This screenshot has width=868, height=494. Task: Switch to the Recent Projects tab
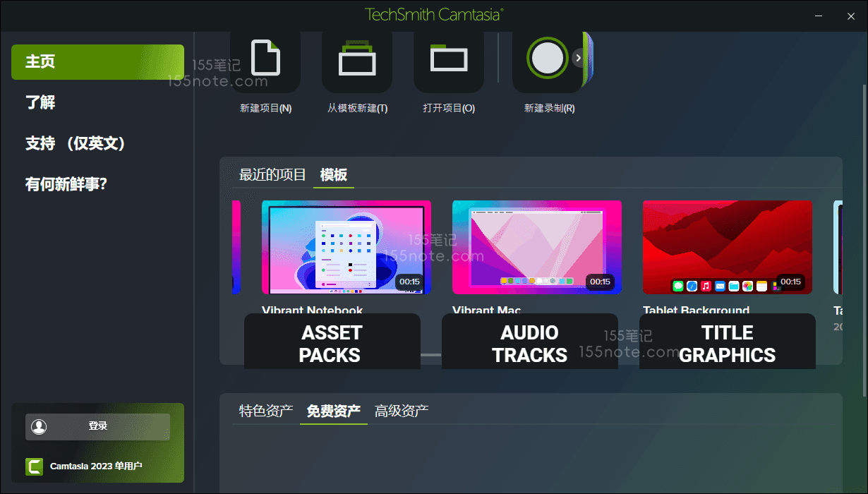(272, 175)
